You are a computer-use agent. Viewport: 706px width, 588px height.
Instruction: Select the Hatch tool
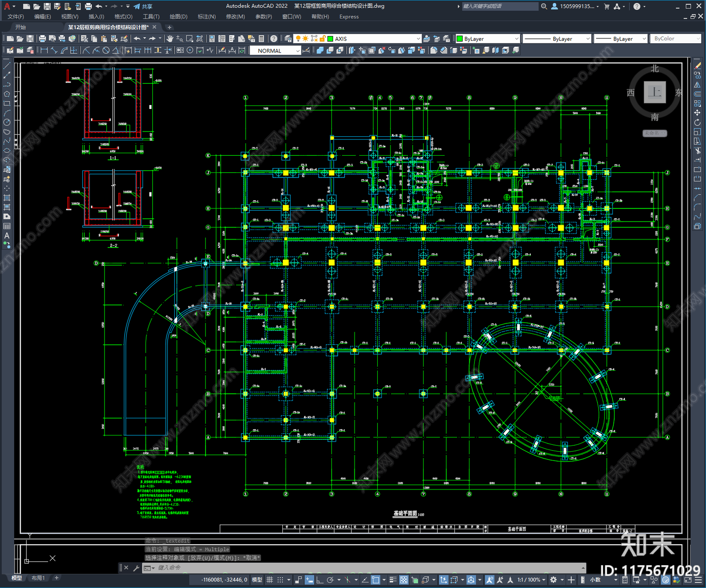[7, 198]
